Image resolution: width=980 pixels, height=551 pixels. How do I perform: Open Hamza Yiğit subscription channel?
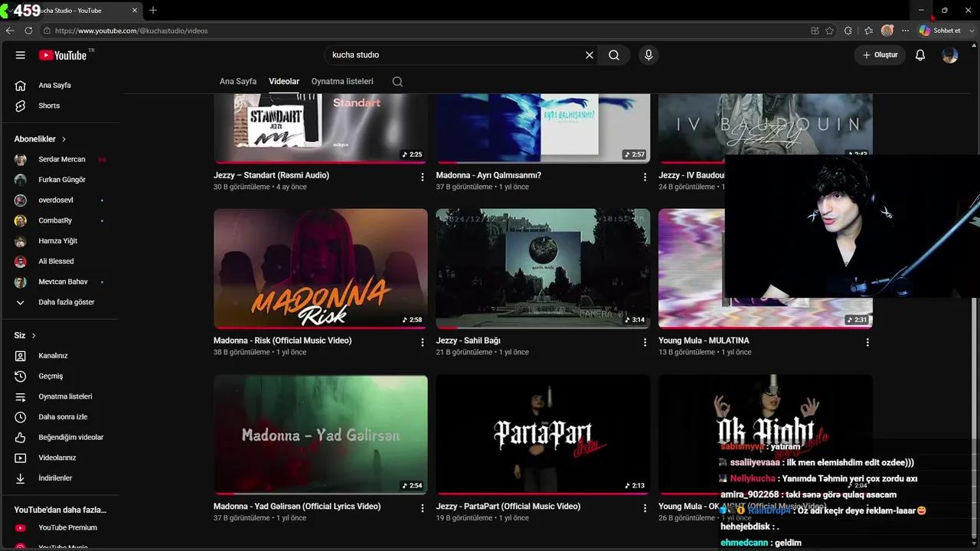tap(60, 241)
